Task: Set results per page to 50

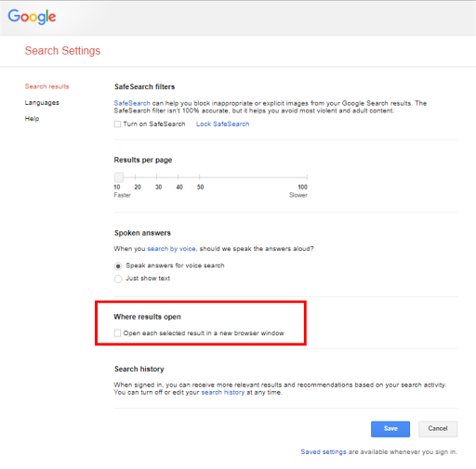Action: [x=200, y=177]
